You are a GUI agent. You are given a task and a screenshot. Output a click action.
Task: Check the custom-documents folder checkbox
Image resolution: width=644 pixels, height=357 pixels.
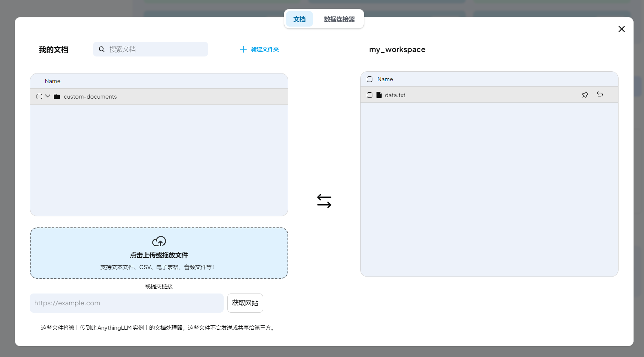click(39, 97)
